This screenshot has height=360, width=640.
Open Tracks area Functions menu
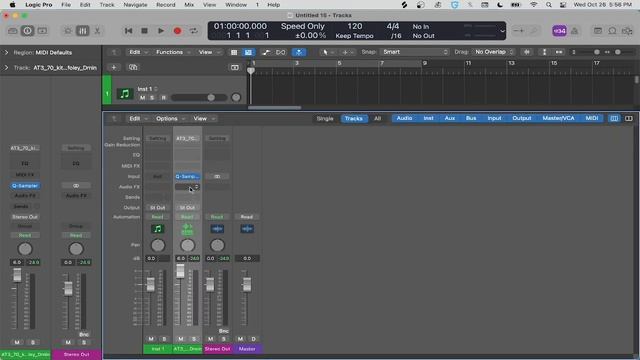point(173,52)
